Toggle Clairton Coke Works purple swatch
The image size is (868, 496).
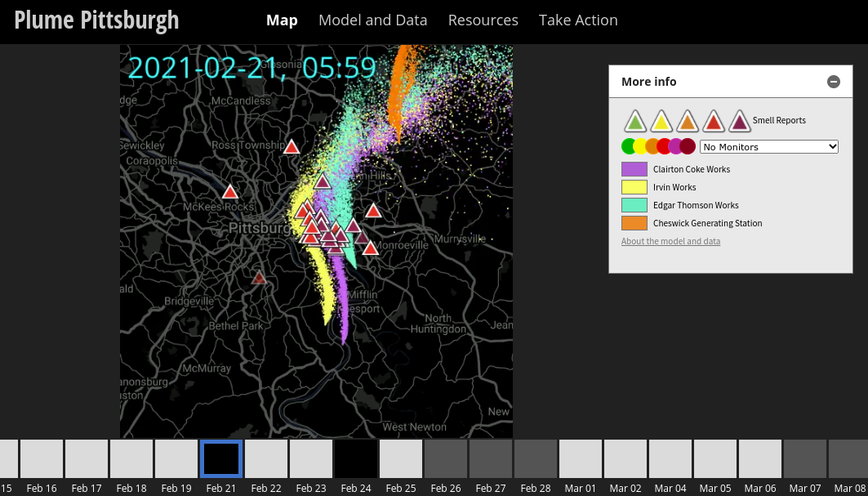click(x=634, y=169)
